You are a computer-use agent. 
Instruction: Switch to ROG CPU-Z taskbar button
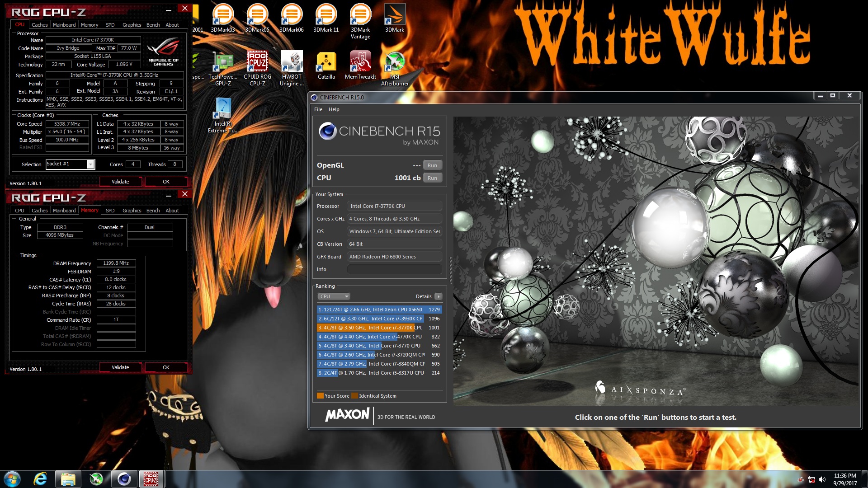(151, 479)
